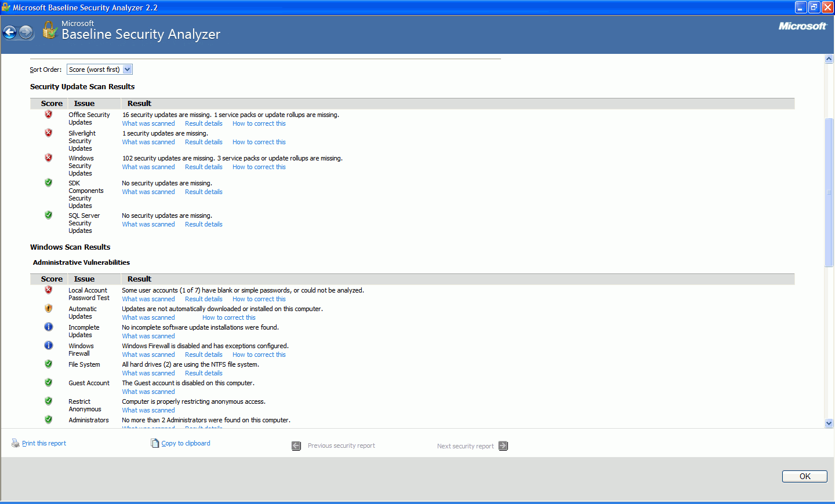The image size is (835, 504).
Task: Open What was scanned for Office Security Updates
Action: (148, 123)
